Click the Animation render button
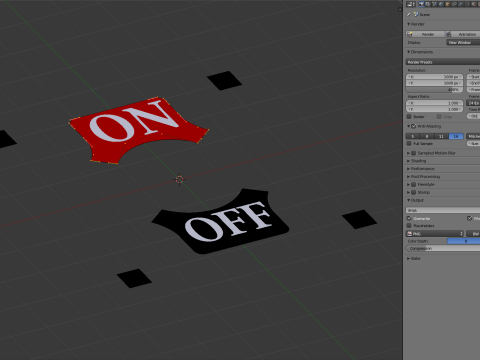 pos(463,34)
